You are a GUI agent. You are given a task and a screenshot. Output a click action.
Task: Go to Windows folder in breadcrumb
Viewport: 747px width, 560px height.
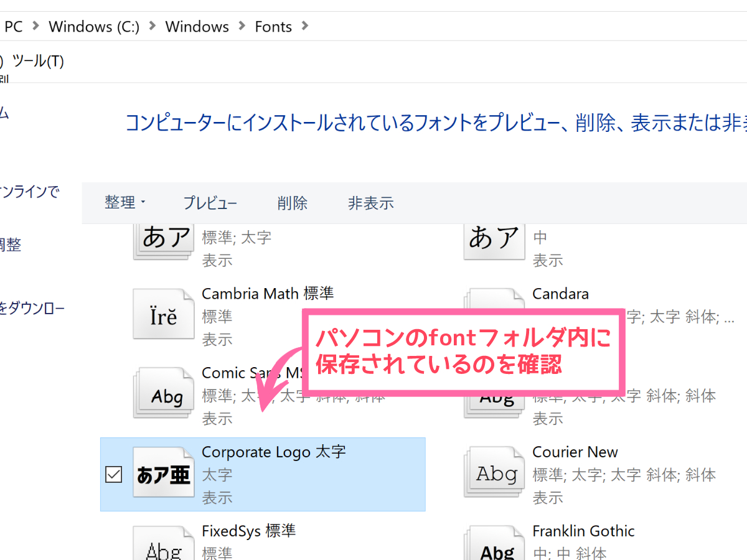pos(197,27)
